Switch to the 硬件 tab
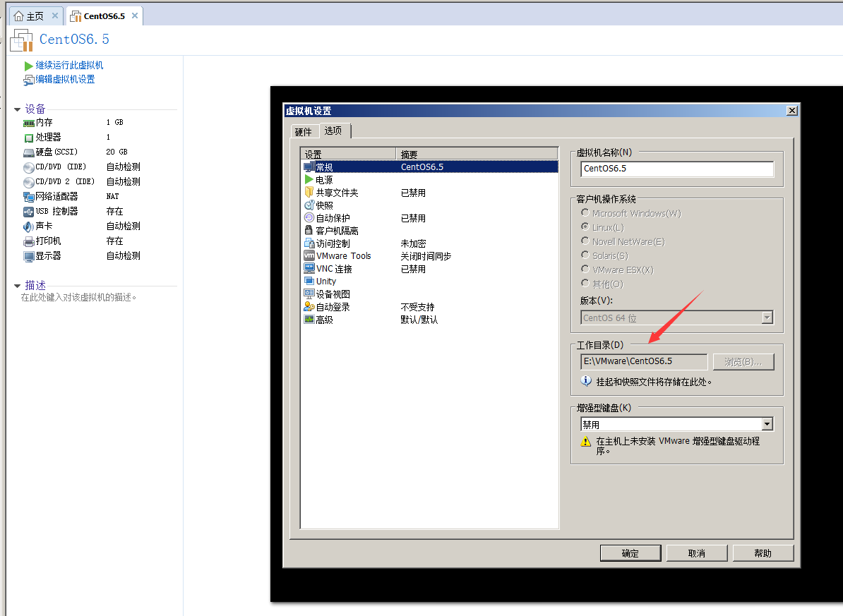 point(303,132)
